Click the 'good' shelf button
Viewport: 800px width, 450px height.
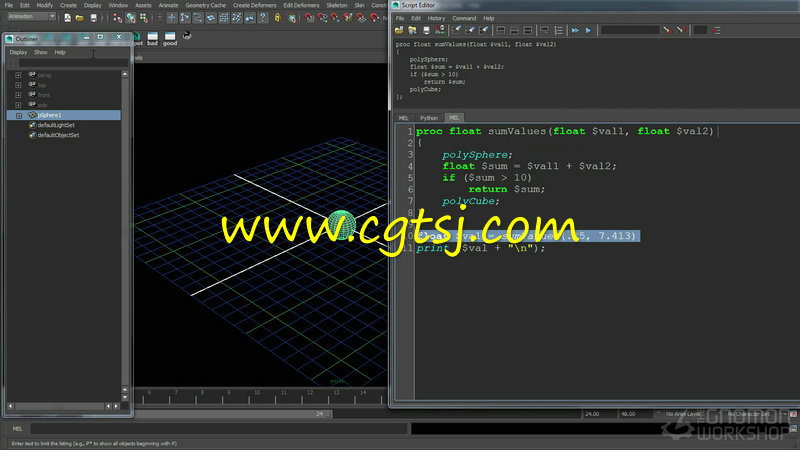(x=170, y=39)
